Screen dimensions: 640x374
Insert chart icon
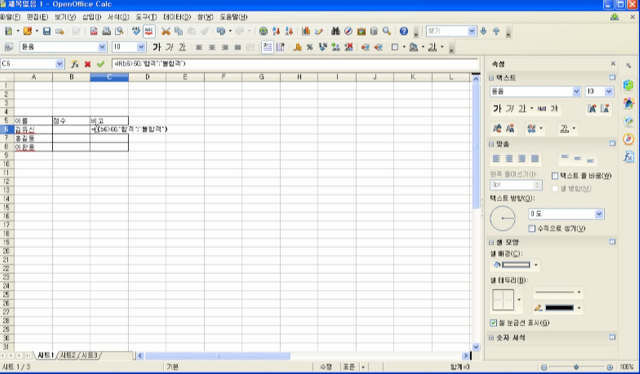point(306,31)
